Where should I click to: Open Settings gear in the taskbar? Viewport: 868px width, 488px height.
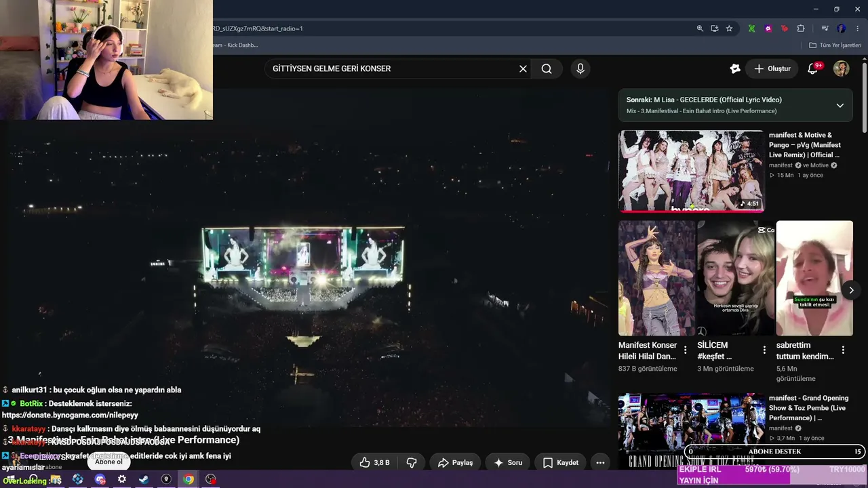(122, 479)
